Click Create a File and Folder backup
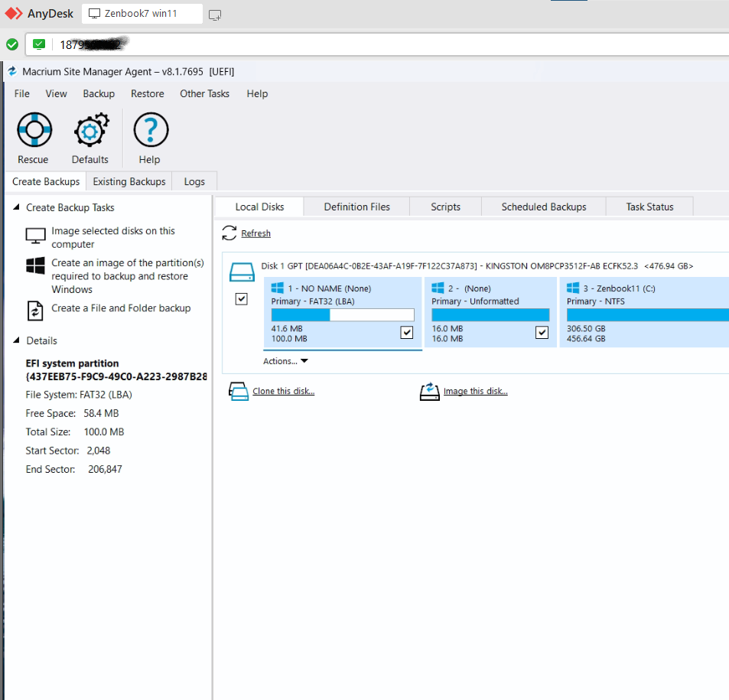Image resolution: width=729 pixels, height=700 pixels. point(121,308)
